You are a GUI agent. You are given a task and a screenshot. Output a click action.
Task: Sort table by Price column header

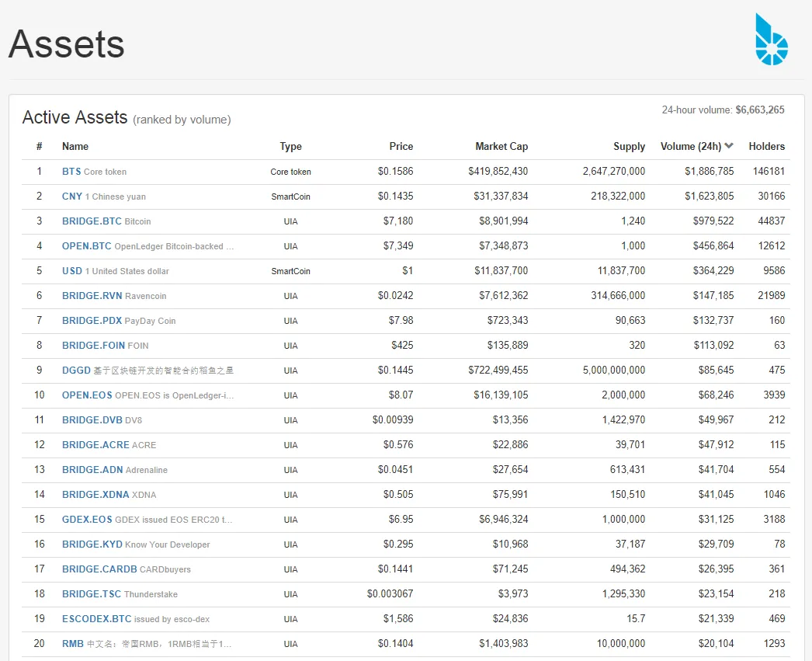401,147
